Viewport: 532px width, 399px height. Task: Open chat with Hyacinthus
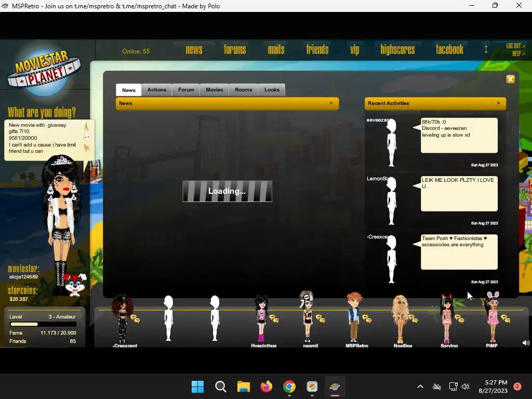[274, 319]
